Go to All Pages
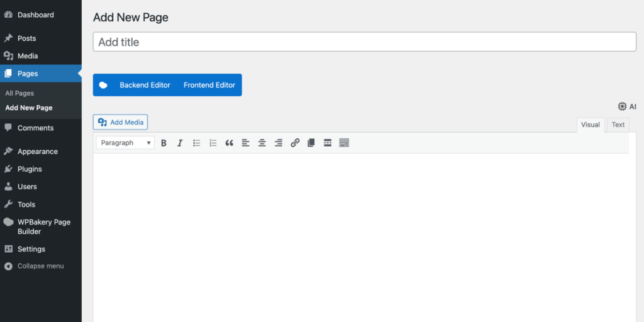 [x=19, y=93]
